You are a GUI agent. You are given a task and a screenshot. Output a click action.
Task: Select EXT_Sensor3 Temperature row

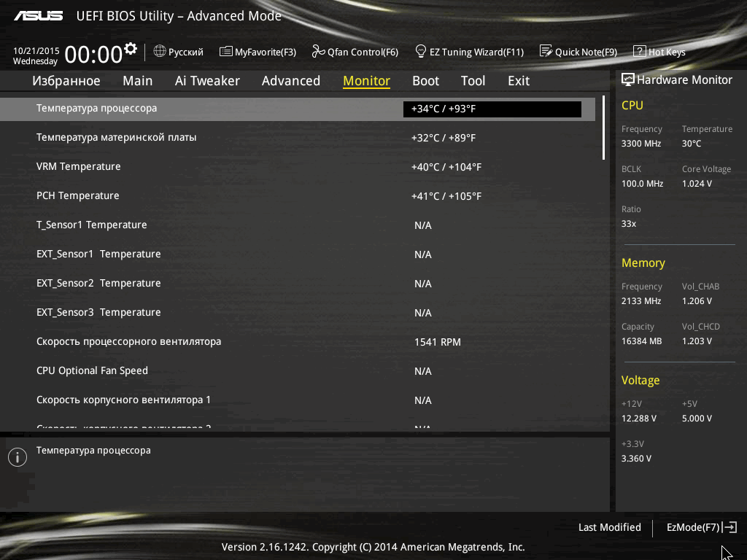point(298,312)
